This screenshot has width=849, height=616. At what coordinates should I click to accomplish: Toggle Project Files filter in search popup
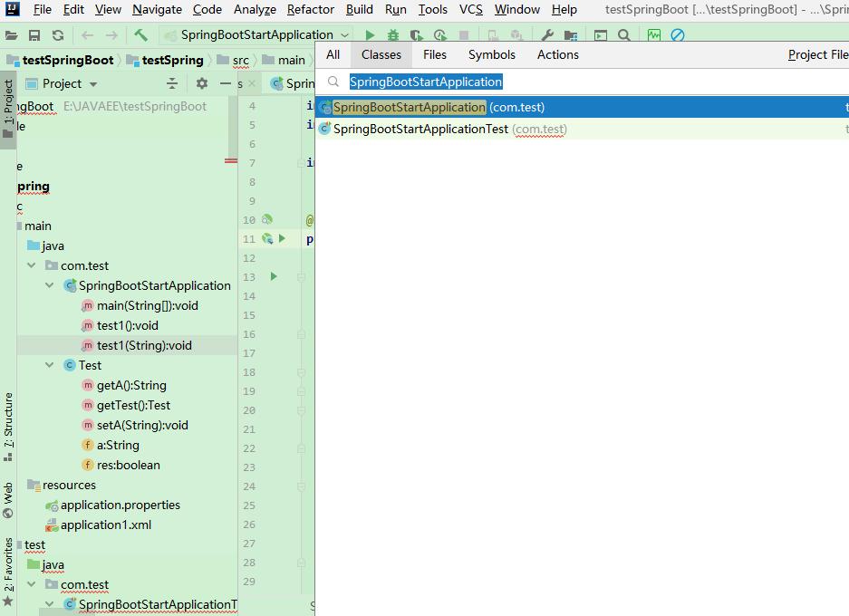click(818, 54)
